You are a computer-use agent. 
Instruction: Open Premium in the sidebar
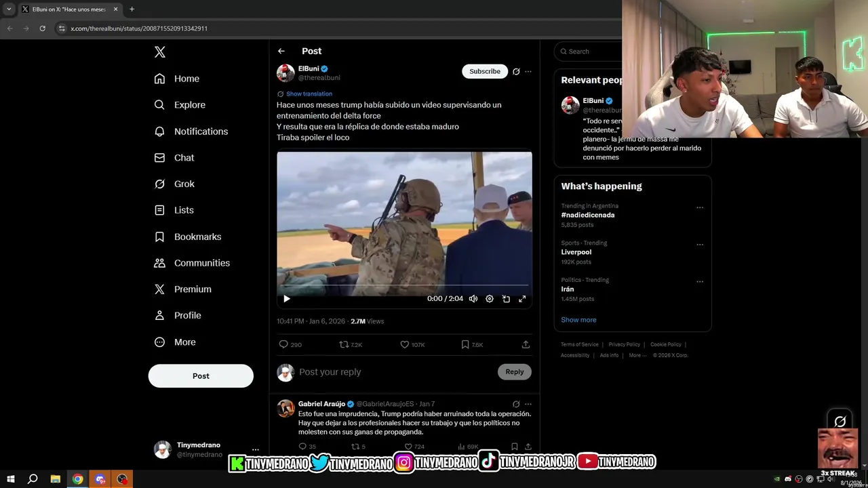[x=183, y=289]
